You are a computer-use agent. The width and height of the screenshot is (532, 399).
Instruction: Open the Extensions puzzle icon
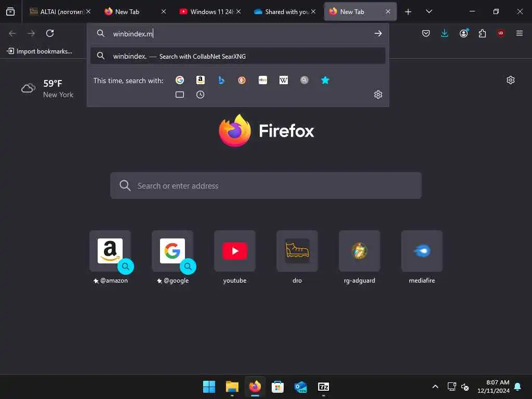482,33
